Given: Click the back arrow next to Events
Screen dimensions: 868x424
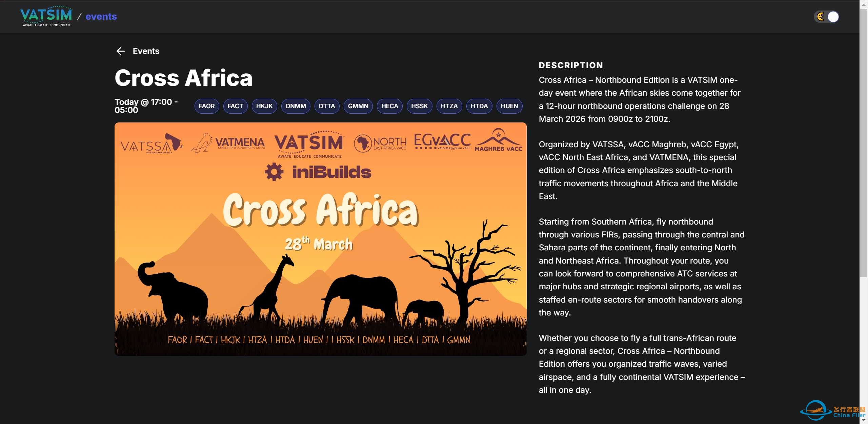Looking at the screenshot, I should [120, 51].
